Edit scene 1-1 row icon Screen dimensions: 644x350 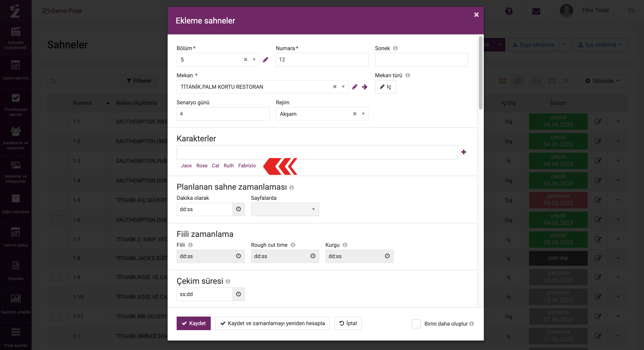coord(598,121)
